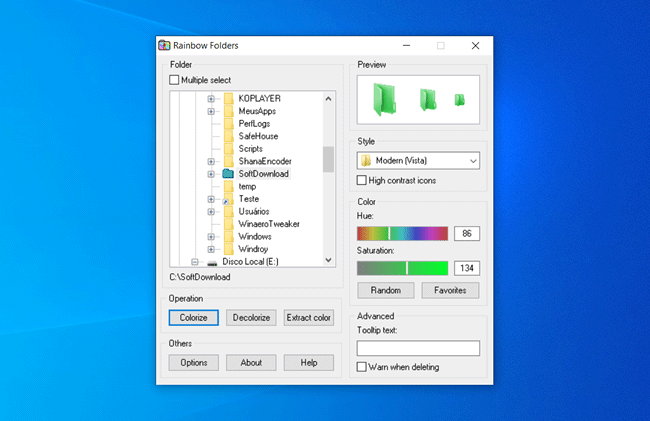This screenshot has width=650, height=421.
Task: Open the About dialog
Action: 251,363
